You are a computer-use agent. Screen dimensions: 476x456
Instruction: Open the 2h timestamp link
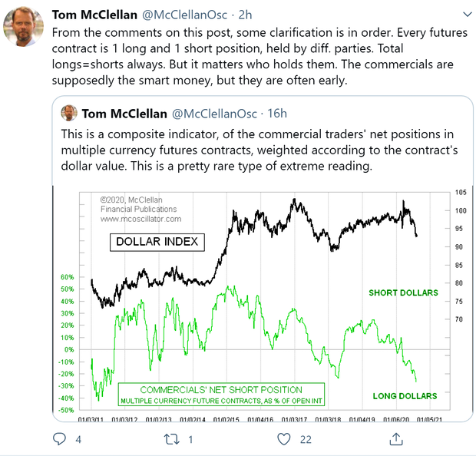pos(245,15)
